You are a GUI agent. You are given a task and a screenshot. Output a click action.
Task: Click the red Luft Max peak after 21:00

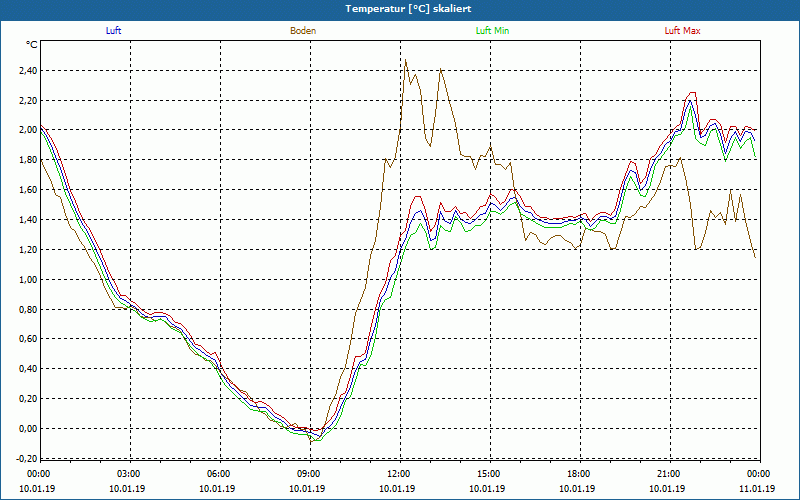[x=690, y=93]
